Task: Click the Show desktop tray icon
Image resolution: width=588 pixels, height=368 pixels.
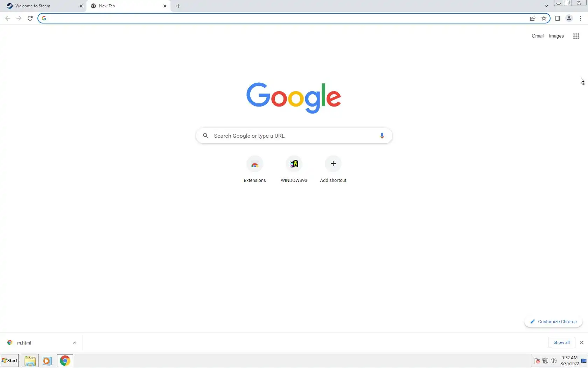Action: (x=584, y=361)
